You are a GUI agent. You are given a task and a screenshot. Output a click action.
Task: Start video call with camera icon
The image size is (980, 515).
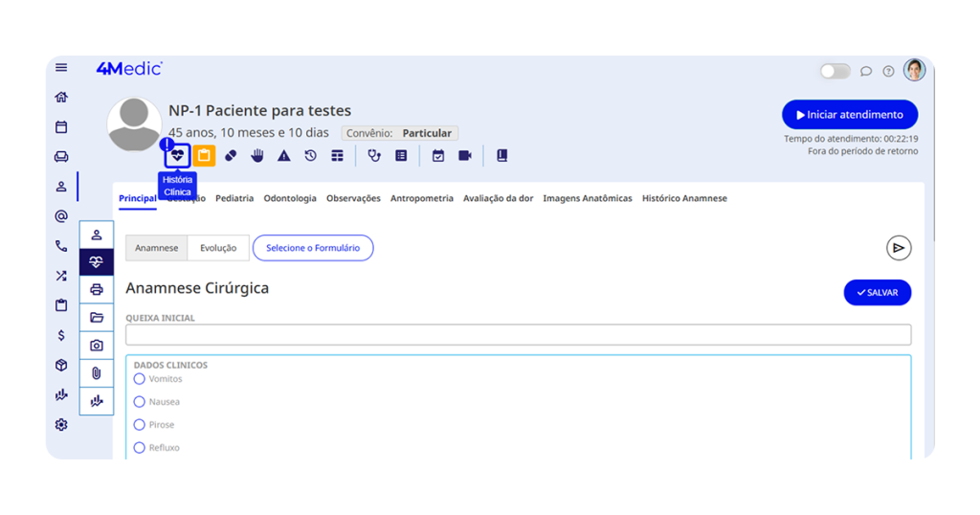pyautogui.click(x=465, y=155)
